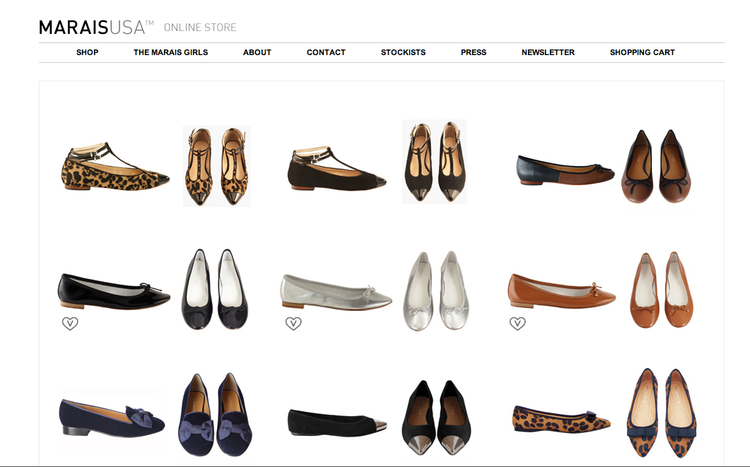
Task: View the SHOPPING CART
Action: (x=642, y=52)
